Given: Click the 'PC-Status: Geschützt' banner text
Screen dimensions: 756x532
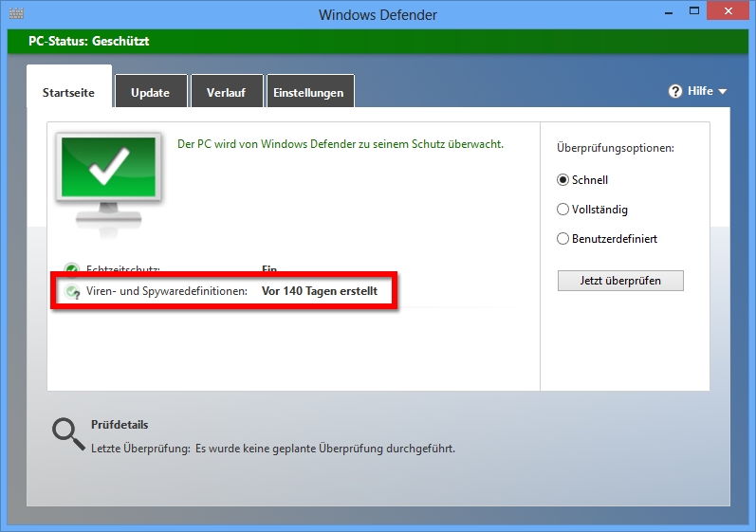Looking at the screenshot, I should pyautogui.click(x=89, y=42).
